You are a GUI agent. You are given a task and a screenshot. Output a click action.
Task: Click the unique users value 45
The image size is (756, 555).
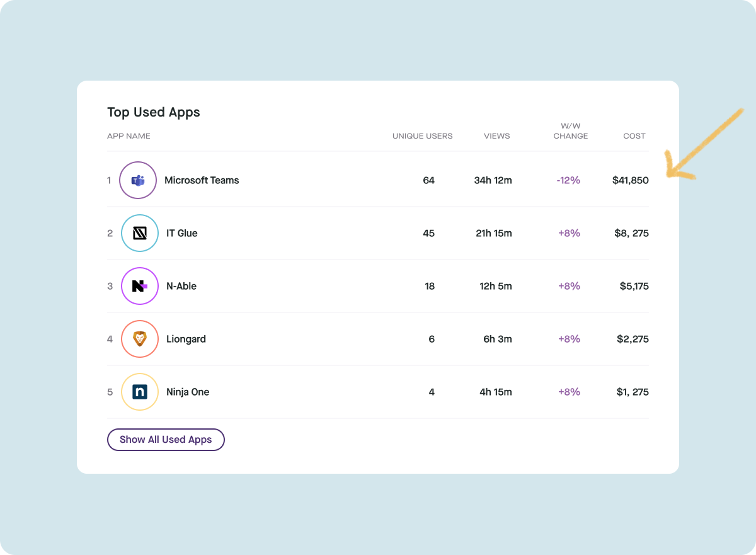pos(429,233)
